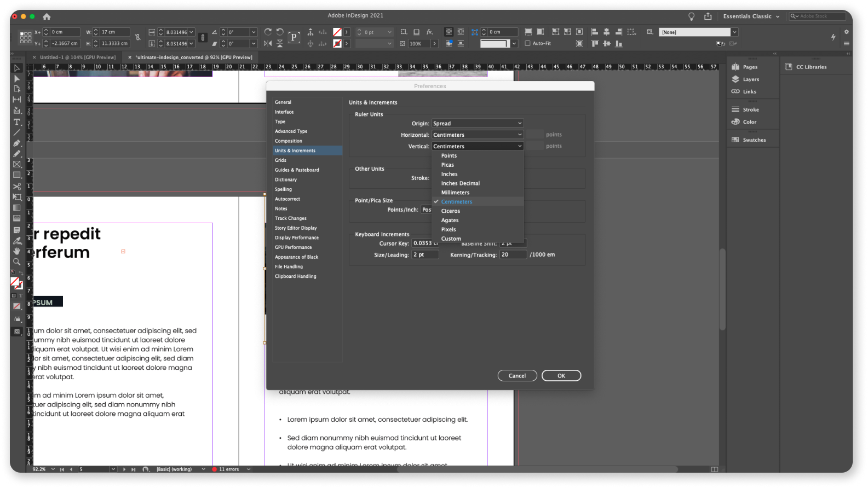Activate the Zoom tool magnifier
Image resolution: width=868 pixels, height=488 pixels.
tap(17, 262)
